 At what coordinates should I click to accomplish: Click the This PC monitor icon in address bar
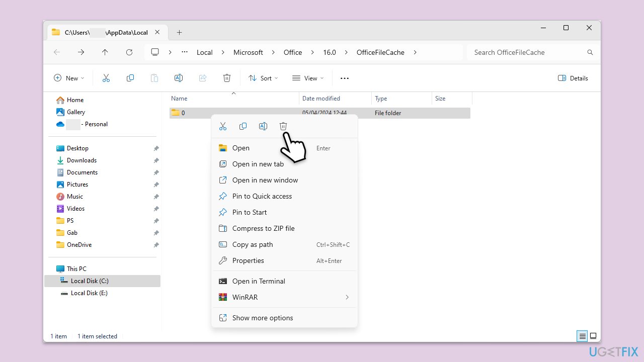(x=155, y=52)
